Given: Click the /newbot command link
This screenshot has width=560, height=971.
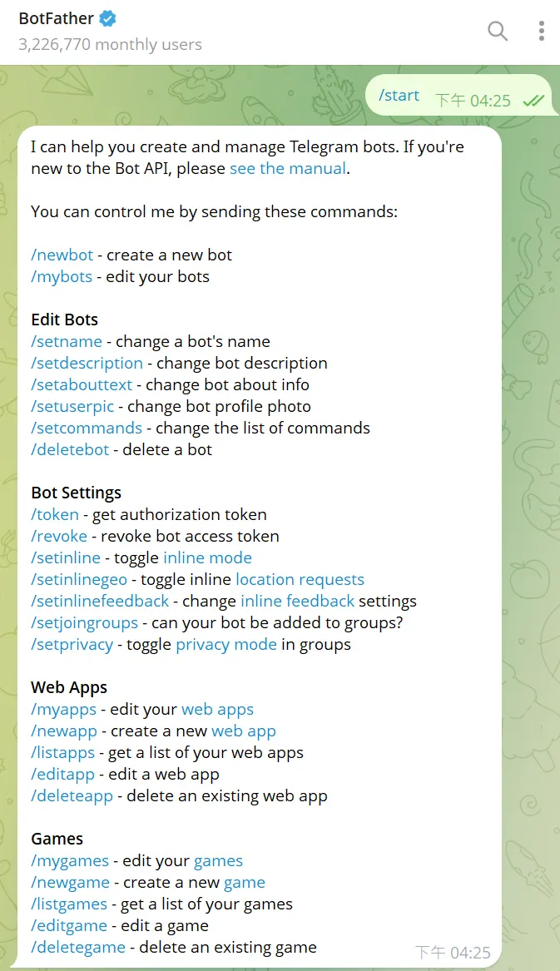Looking at the screenshot, I should point(62,255).
